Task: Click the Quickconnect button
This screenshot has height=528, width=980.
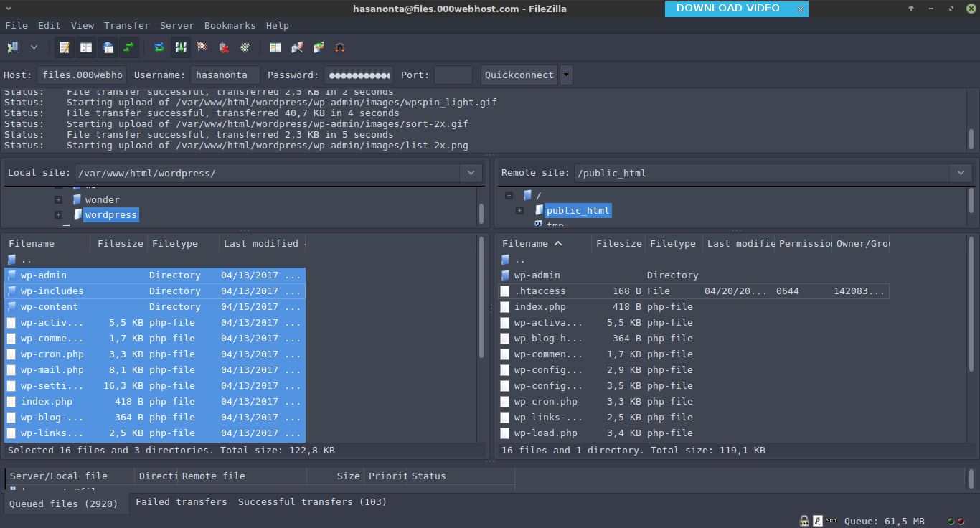Action: (519, 75)
